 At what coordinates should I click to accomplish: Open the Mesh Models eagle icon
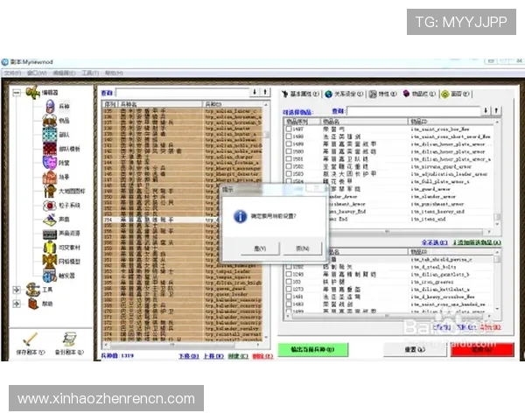pos(50,262)
